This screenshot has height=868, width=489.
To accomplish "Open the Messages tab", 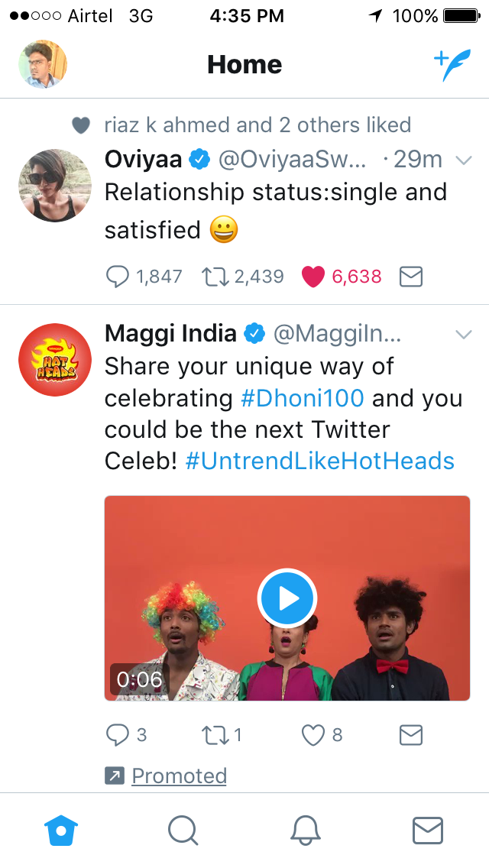I will (x=427, y=831).
